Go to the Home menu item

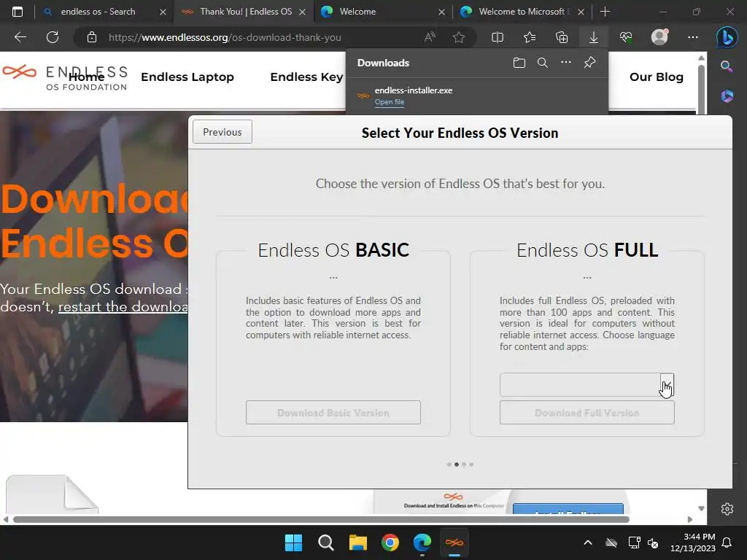point(86,77)
